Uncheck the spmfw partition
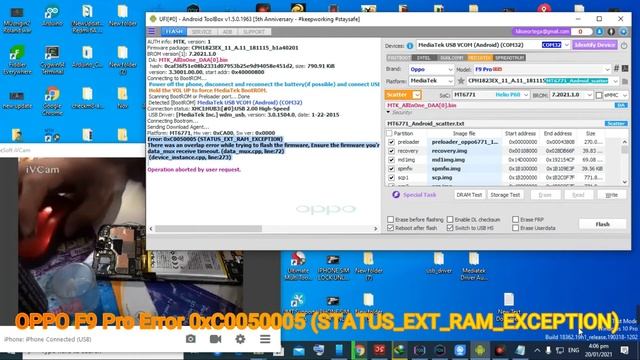The width and height of the screenshot is (640, 360). (391, 169)
